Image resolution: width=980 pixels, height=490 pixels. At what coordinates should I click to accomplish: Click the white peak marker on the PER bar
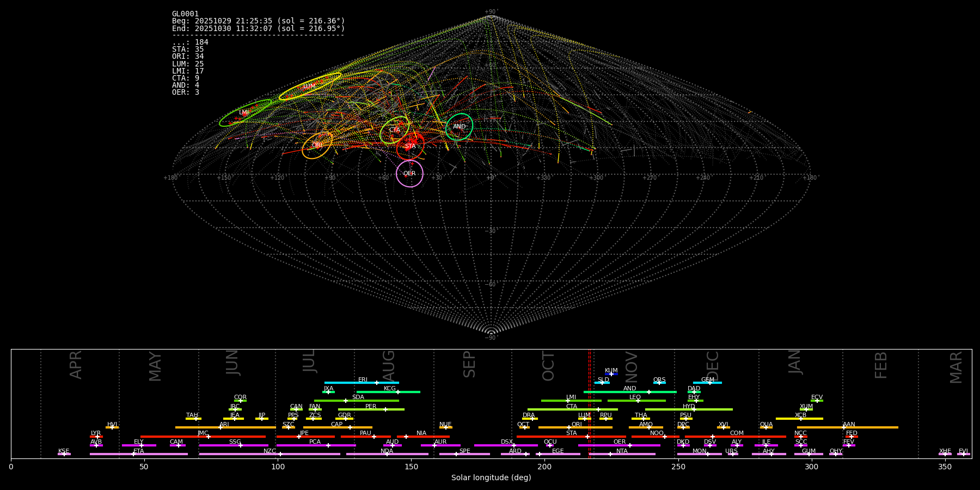385,409
